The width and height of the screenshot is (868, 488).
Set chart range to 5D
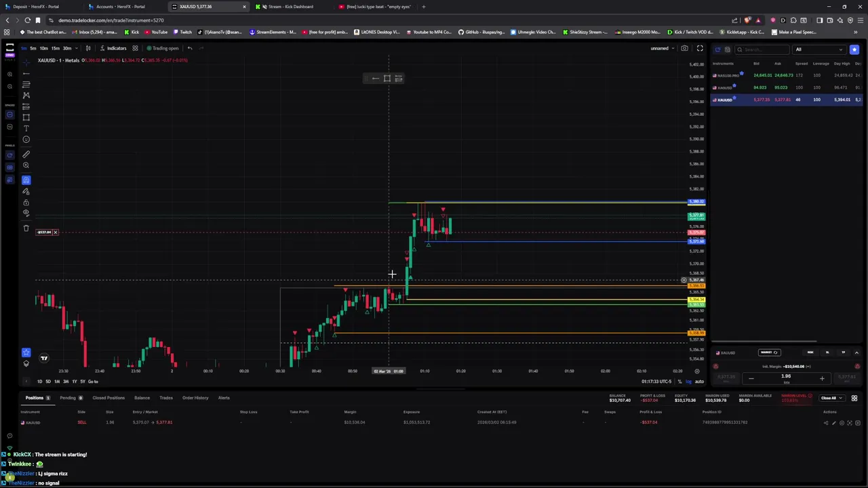(48, 382)
